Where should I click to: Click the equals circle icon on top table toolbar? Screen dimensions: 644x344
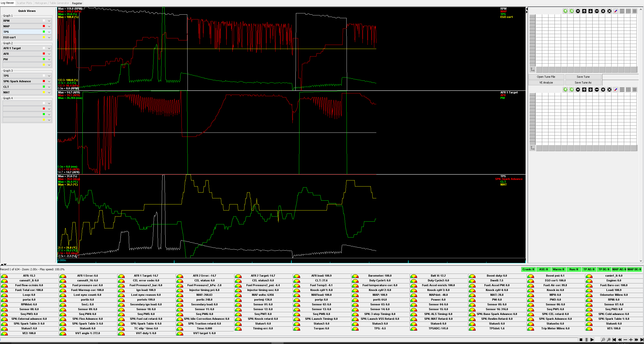(578, 11)
